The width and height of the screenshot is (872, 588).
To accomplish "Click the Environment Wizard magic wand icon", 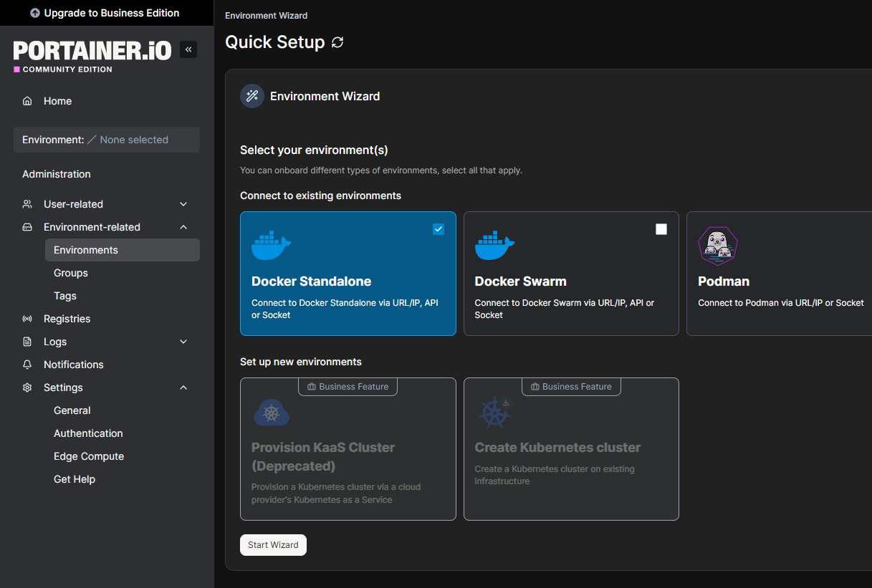I will 251,95.
